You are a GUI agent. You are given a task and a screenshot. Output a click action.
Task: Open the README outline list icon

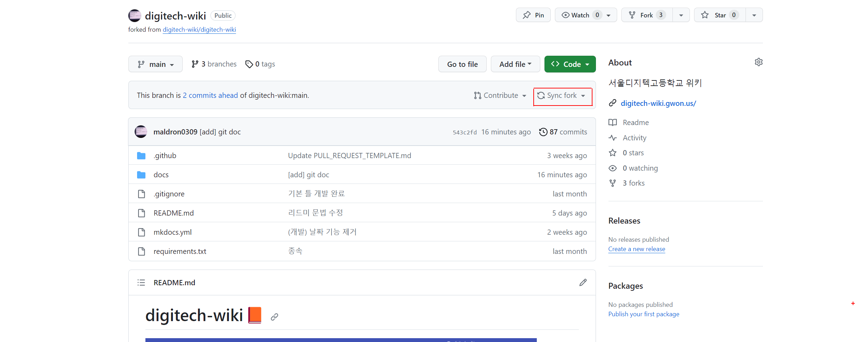141,282
